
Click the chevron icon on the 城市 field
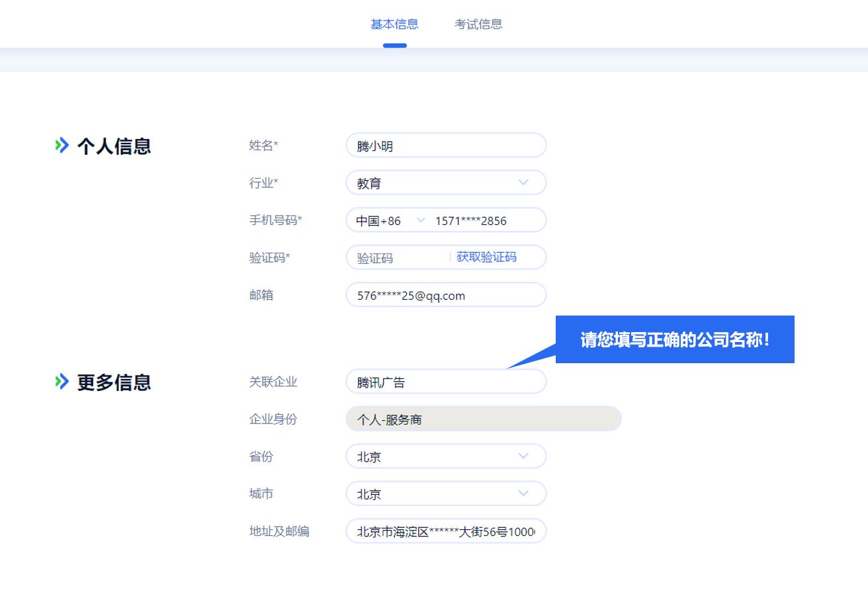[525, 493]
